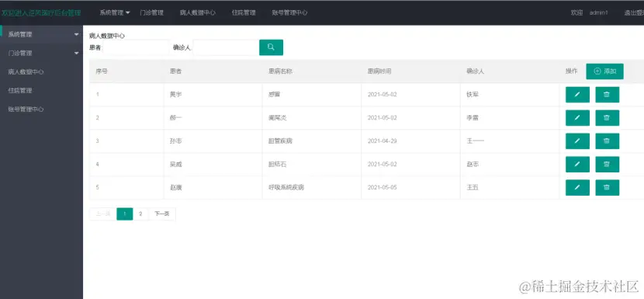The height and width of the screenshot is (299, 644).
Task: Expand sidebar 系统管理 dropdown arrow
Action: click(x=76, y=34)
